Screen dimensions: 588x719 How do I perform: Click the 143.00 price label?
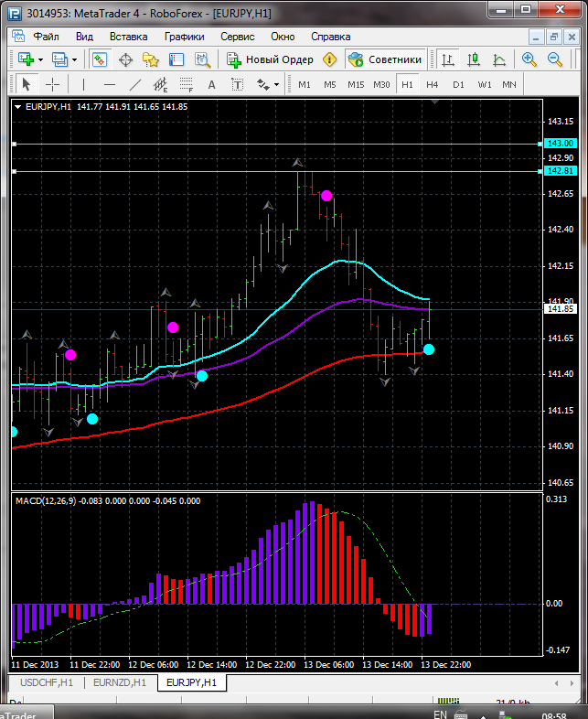[560, 144]
